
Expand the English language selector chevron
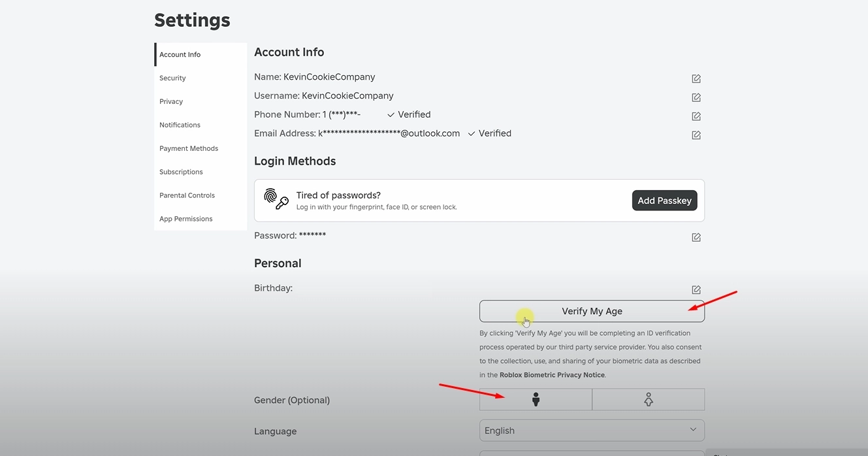coord(692,430)
